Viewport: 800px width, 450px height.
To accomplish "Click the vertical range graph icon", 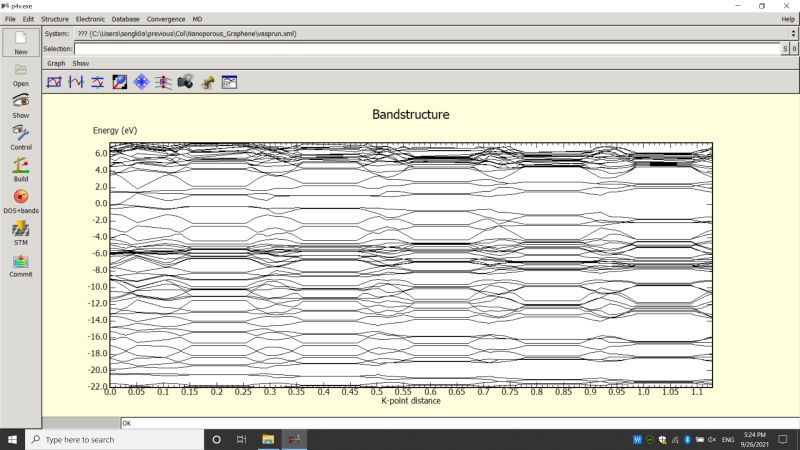I will tap(97, 82).
